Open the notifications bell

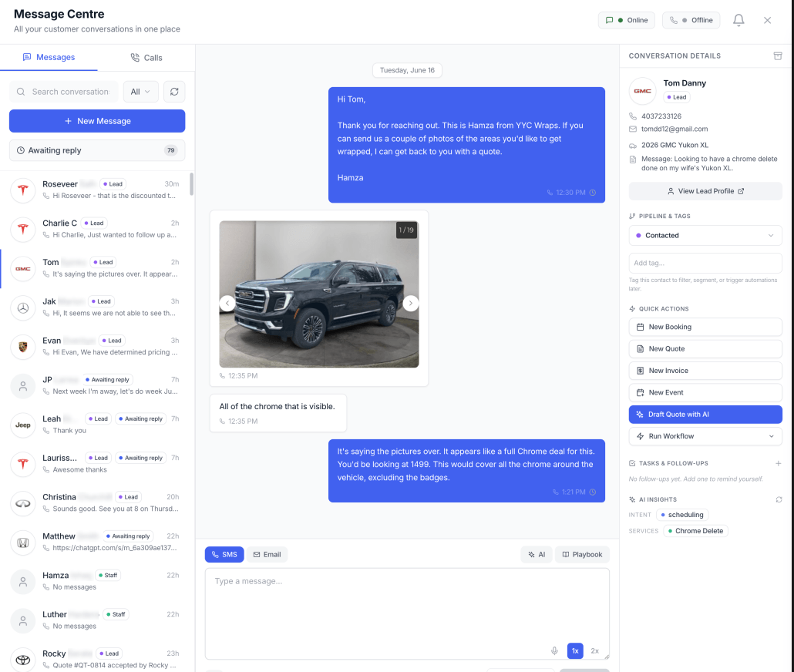[738, 20]
